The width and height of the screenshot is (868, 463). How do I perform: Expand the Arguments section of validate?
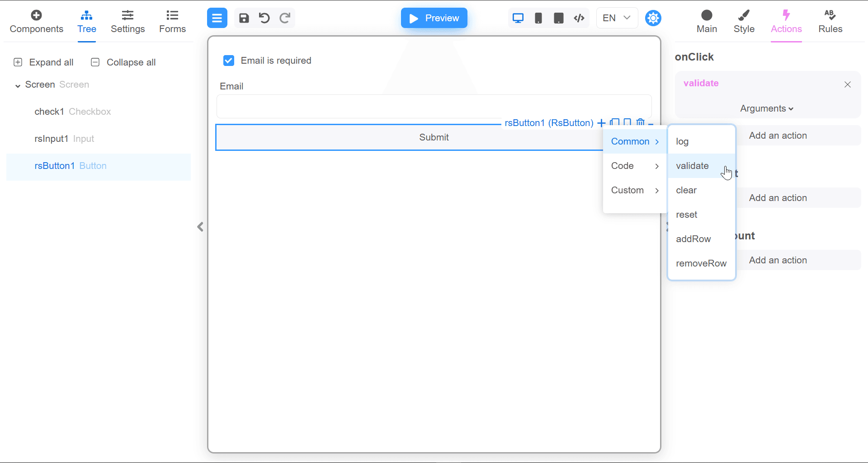pos(767,108)
